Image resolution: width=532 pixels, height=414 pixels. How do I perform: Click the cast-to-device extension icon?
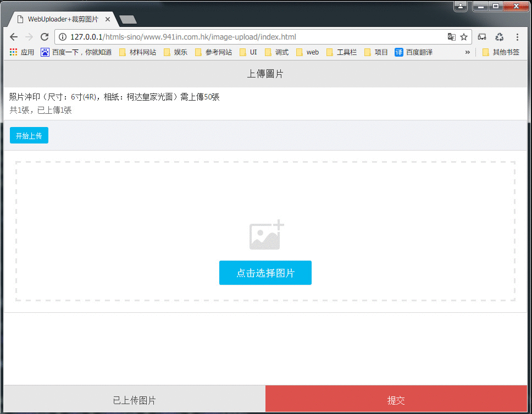[482, 36]
